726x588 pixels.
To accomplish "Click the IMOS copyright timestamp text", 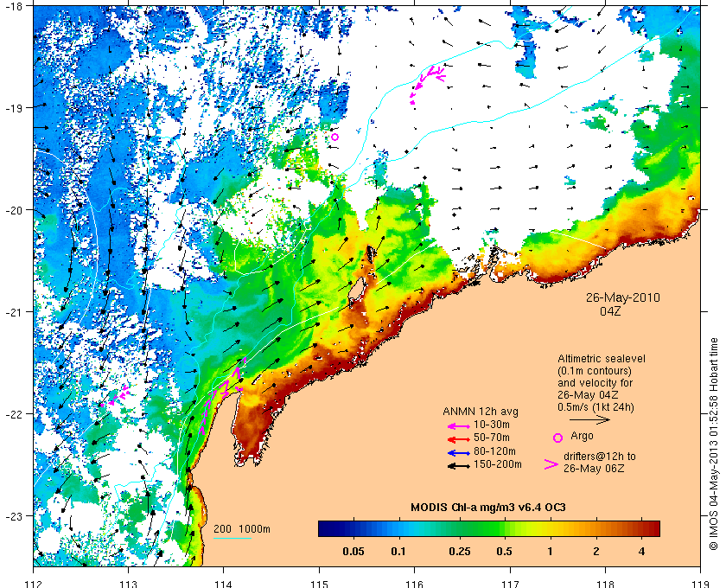I will (714, 444).
